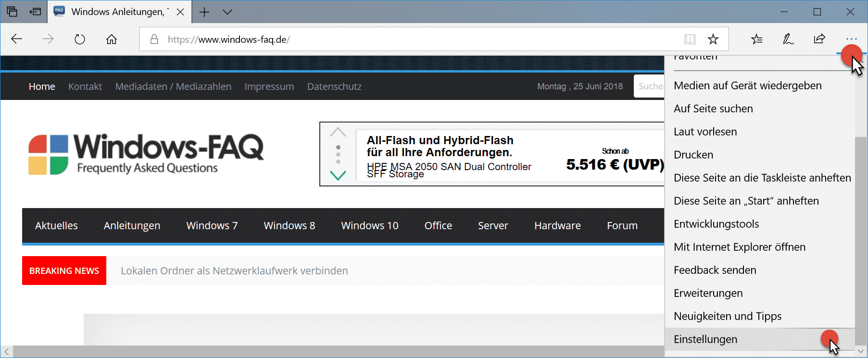The image size is (868, 358).
Task: Open the Share page icon
Action: pyautogui.click(x=819, y=39)
